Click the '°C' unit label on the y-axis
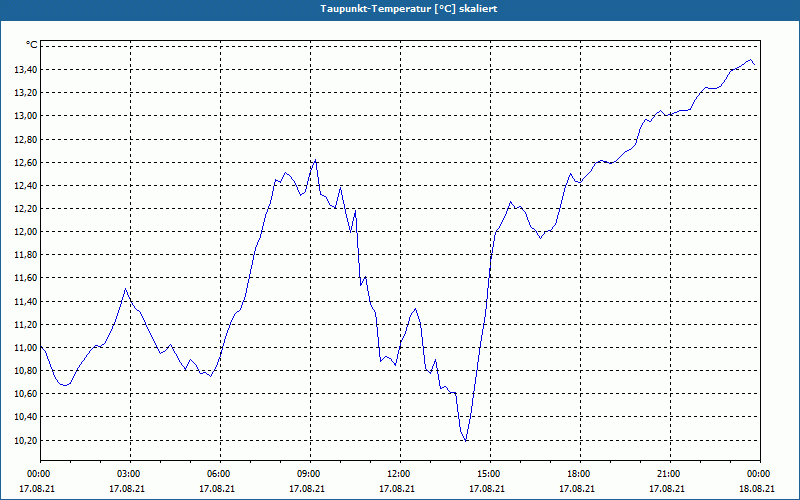The width and height of the screenshot is (800, 500). coord(32,45)
